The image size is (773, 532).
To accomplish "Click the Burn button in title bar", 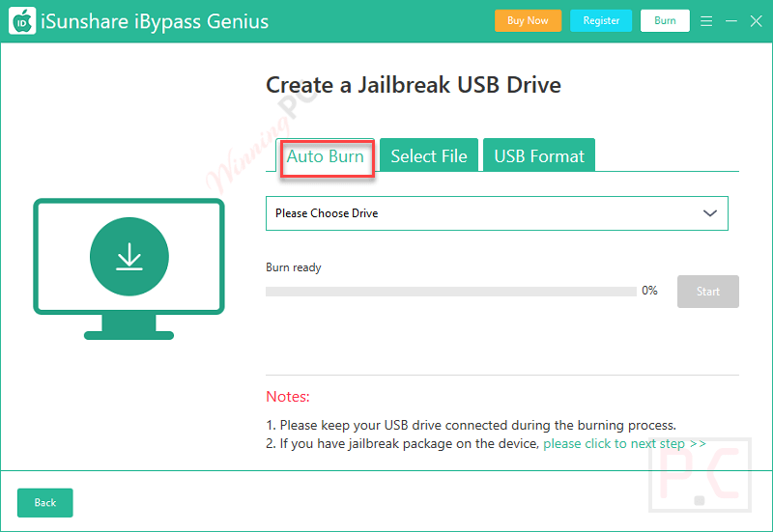I will (x=665, y=20).
